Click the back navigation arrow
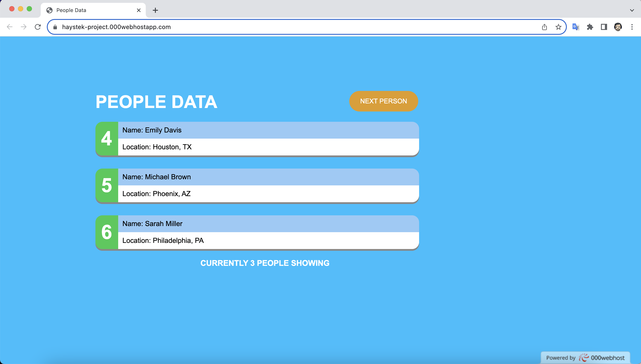 pos(9,27)
